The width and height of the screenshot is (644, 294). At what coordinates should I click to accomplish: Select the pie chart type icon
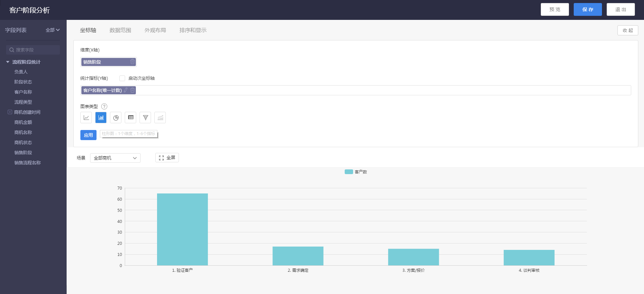pyautogui.click(x=116, y=118)
